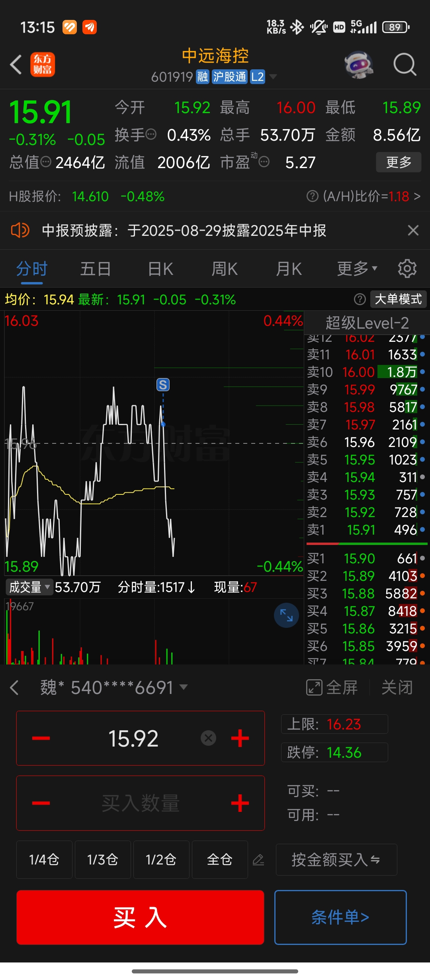The height and width of the screenshot is (980, 430).
Task: Dismiss the 中报预披露 announcement banner
Action: pos(413,230)
